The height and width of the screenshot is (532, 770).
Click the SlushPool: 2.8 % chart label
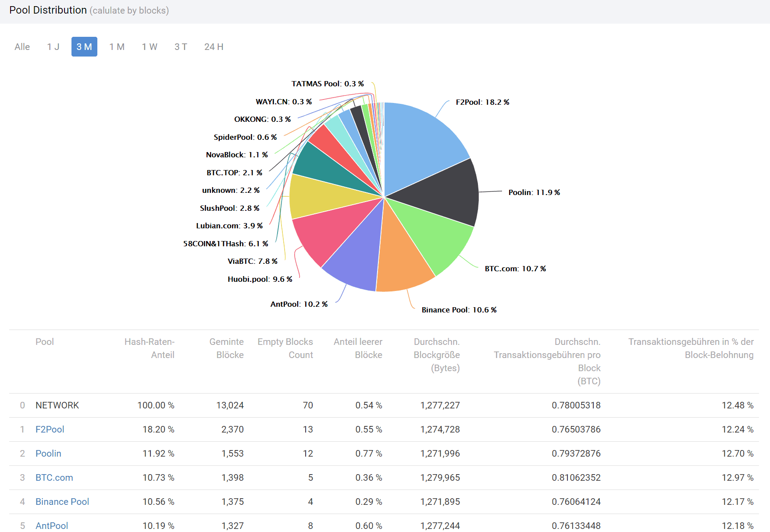230,208
